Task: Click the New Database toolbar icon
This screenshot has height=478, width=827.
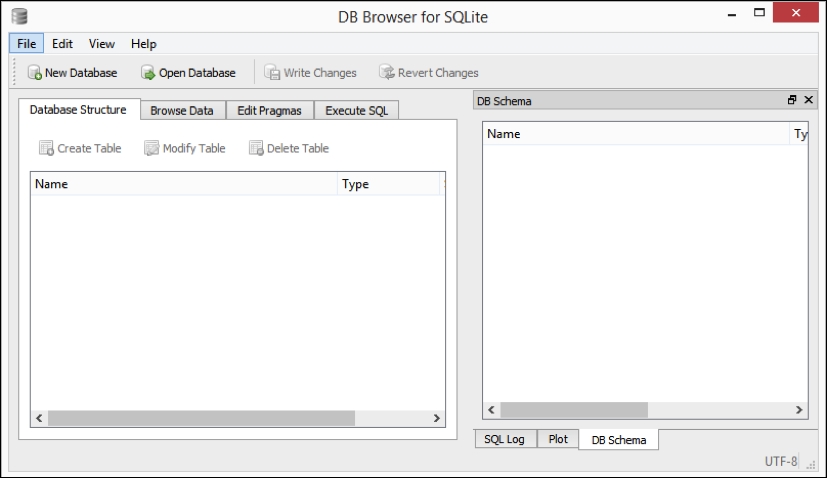Action: coord(35,73)
